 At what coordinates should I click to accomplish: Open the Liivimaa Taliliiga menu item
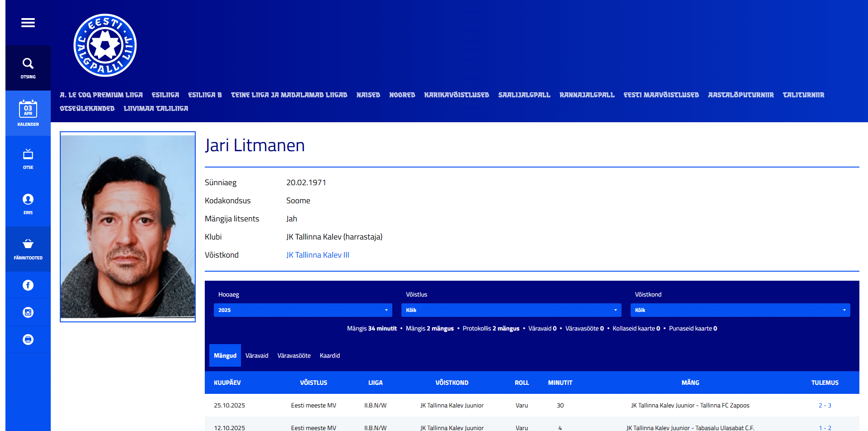156,109
